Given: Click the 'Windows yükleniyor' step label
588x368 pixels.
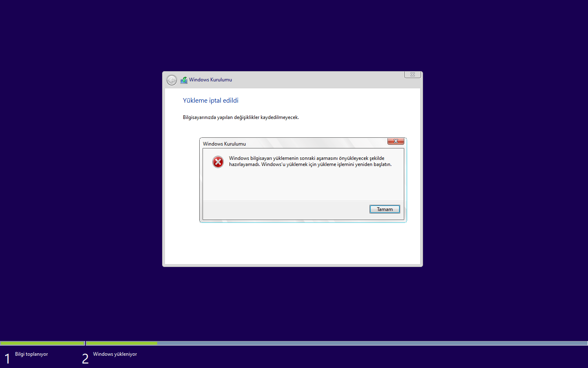Looking at the screenshot, I should (x=115, y=354).
